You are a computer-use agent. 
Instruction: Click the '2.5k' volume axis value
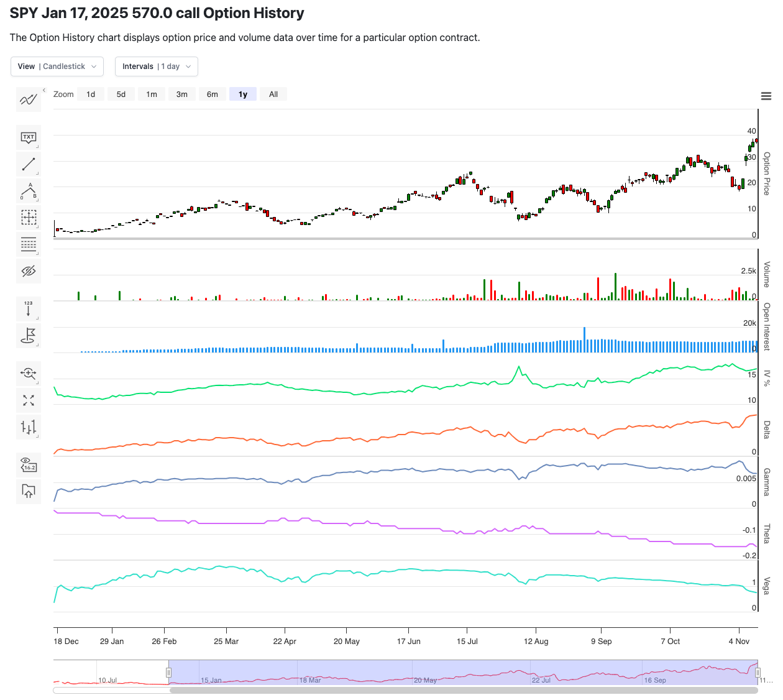[x=749, y=271]
